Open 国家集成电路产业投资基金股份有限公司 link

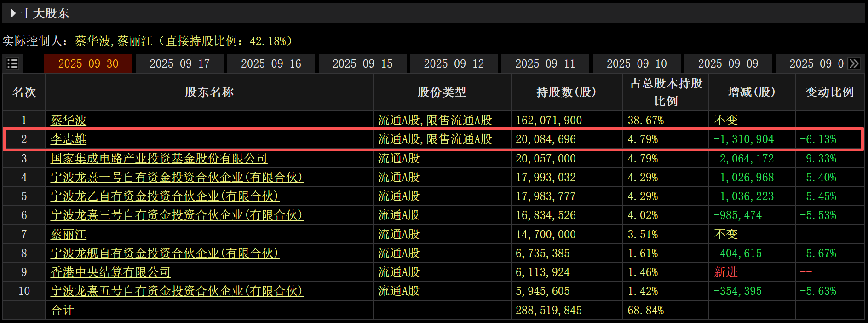(159, 158)
